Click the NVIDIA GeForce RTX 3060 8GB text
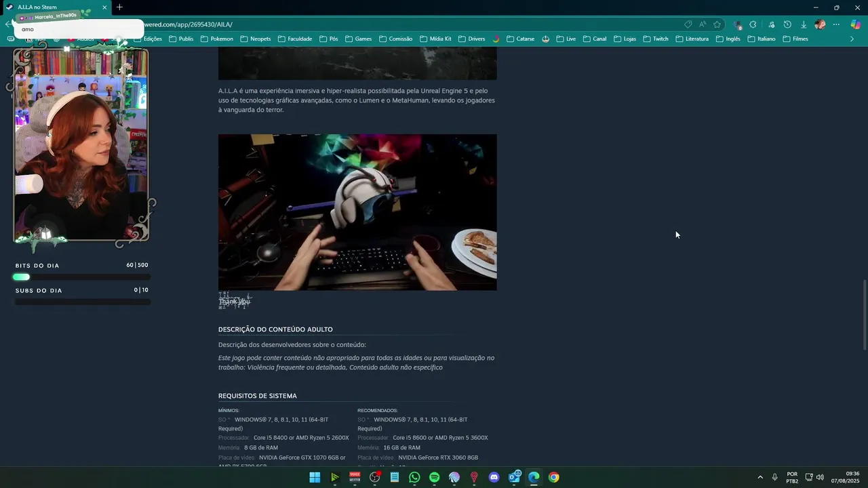The image size is (868, 488). tap(438, 457)
